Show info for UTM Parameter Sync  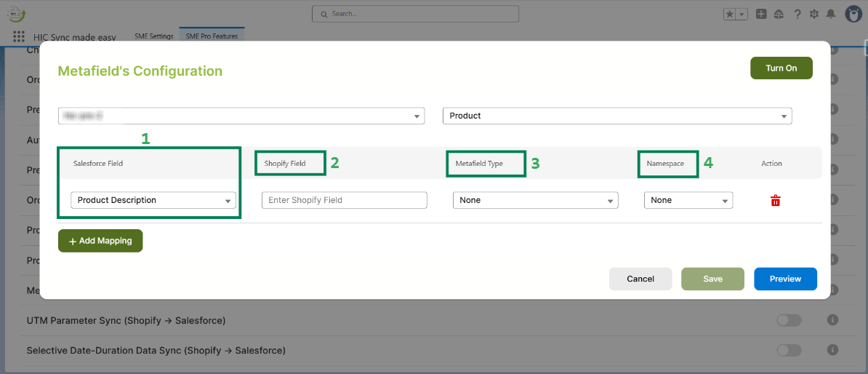point(833,320)
